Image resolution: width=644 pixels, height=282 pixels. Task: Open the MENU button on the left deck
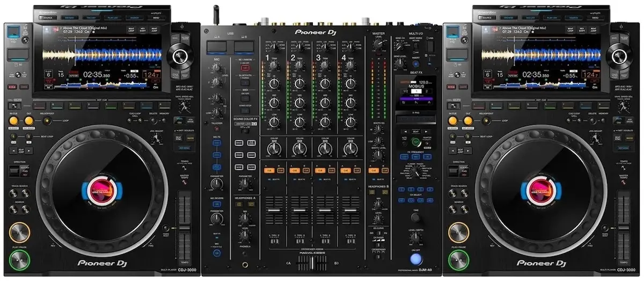[x=156, y=18]
